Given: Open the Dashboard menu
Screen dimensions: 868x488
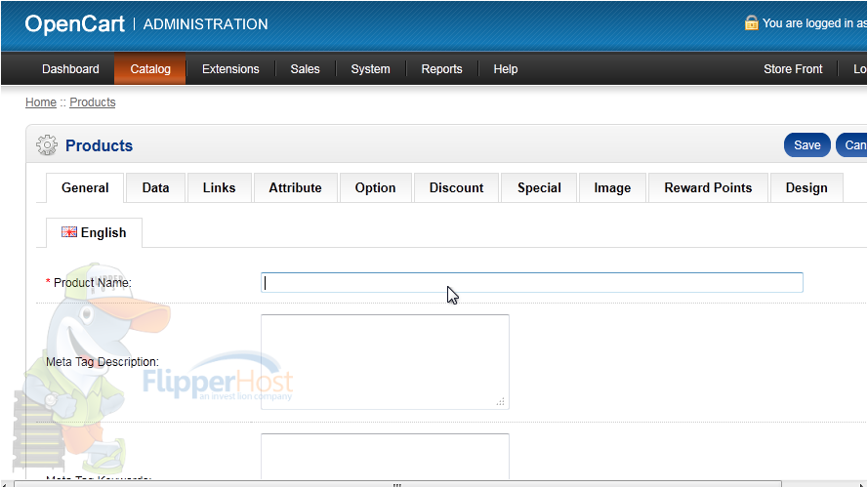Looking at the screenshot, I should (x=70, y=69).
